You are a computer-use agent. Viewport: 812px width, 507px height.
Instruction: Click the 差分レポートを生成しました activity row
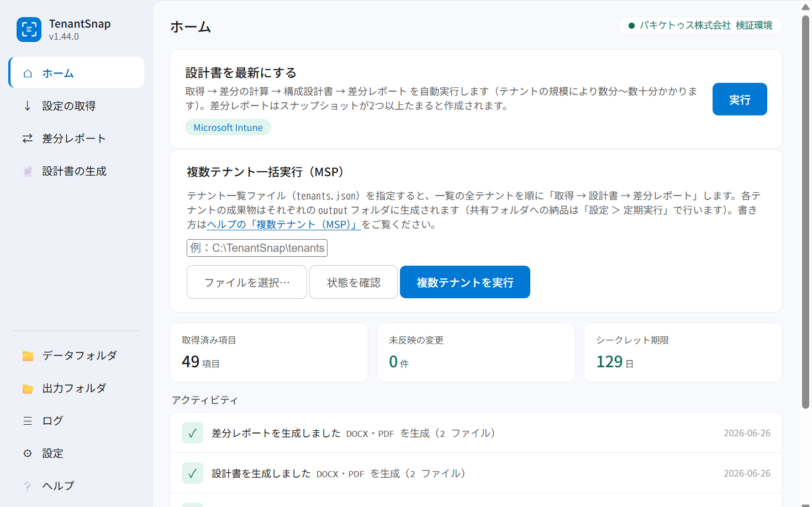point(476,433)
